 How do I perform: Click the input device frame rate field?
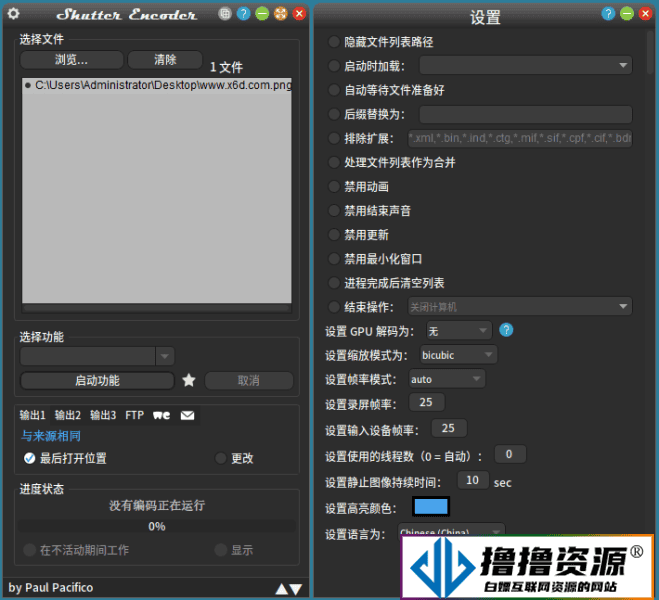point(449,429)
